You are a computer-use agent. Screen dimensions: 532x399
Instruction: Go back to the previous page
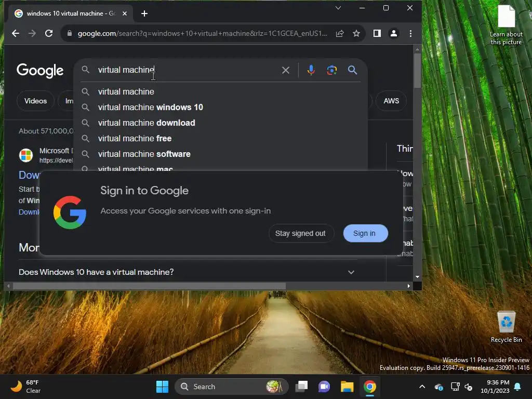(16, 33)
